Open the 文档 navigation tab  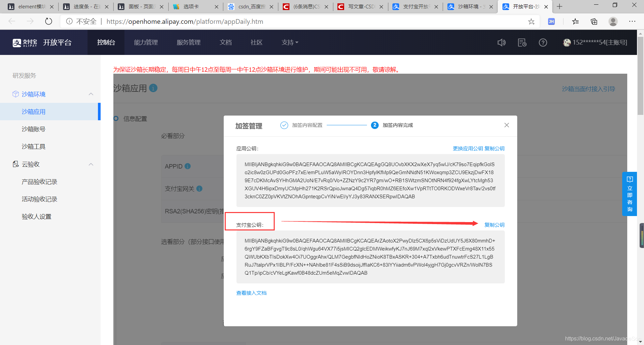coord(226,42)
